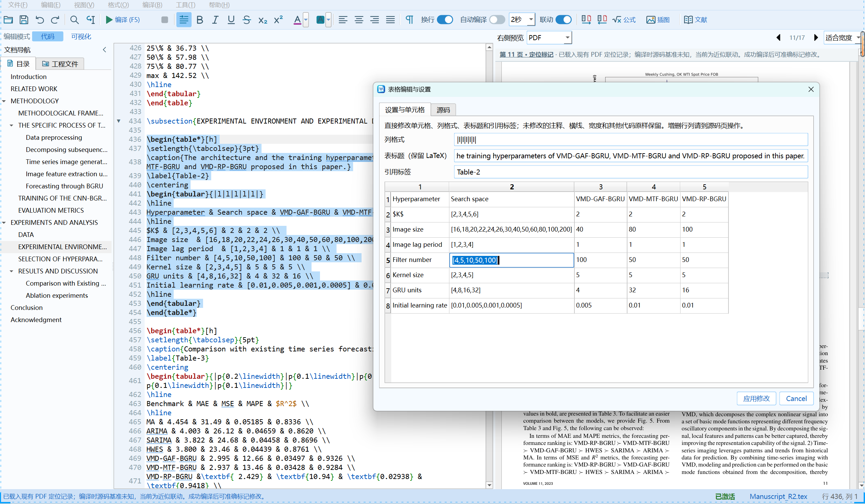Switch edit mode to 代码

click(48, 36)
